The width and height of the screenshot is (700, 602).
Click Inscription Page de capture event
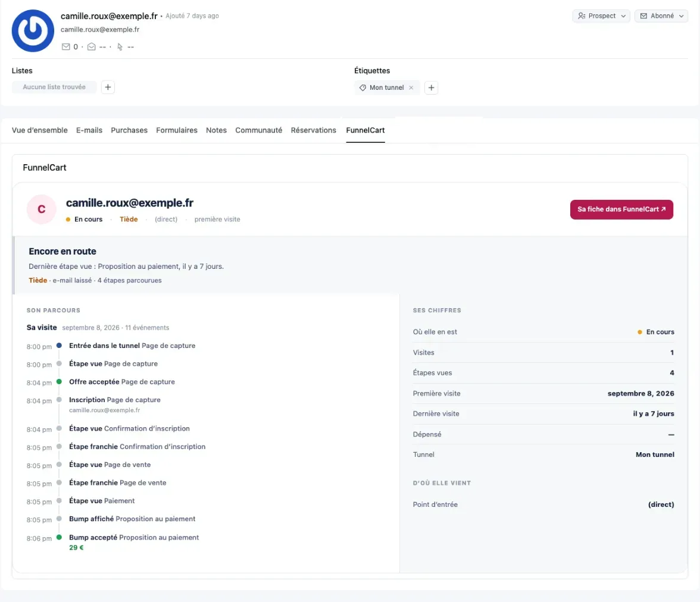[115, 400]
